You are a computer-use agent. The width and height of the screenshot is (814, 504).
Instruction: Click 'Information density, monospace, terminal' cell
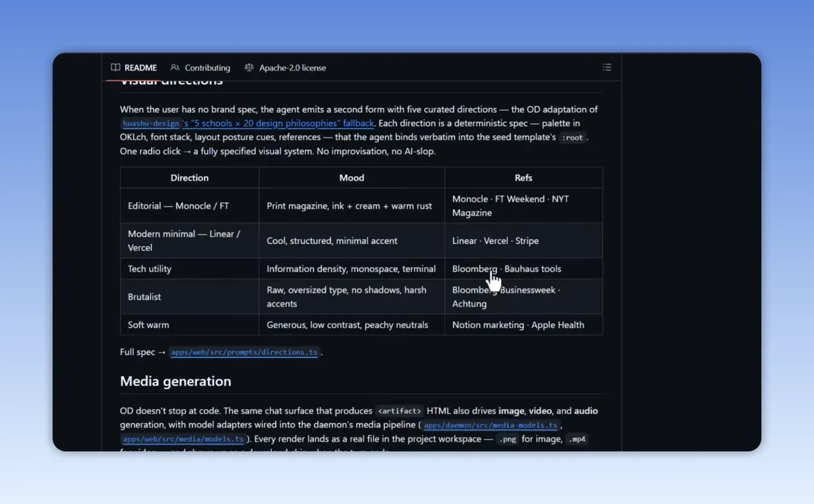point(352,269)
